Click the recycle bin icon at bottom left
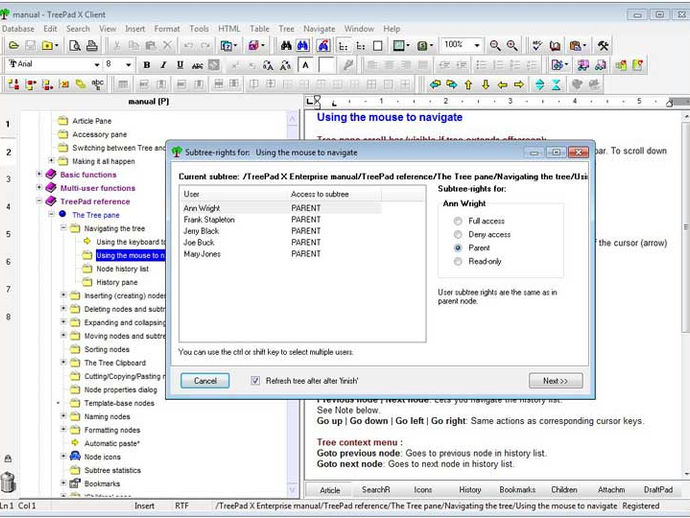This screenshot has width=690, height=518. click(8, 482)
